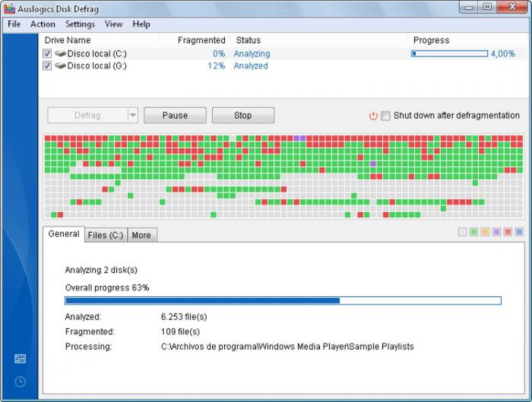This screenshot has height=402, width=532.
Task: Click the green legend swatch
Action: click(x=474, y=232)
